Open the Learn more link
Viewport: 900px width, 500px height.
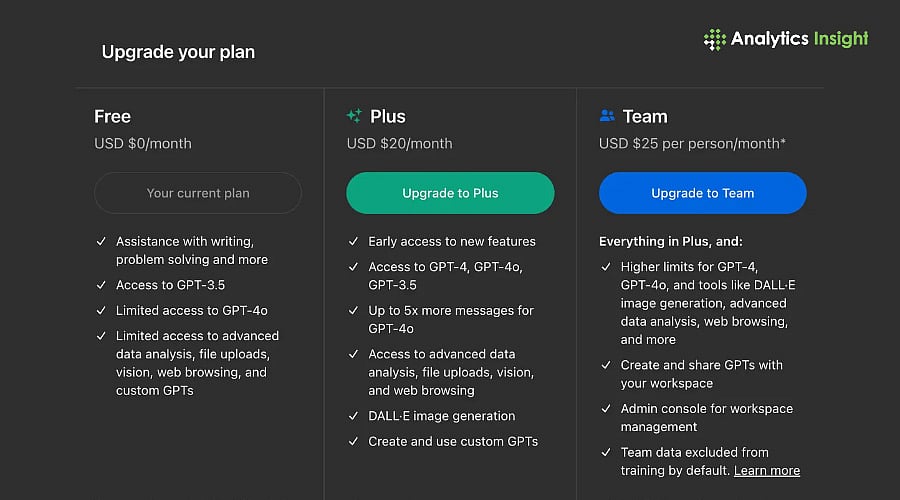(767, 471)
